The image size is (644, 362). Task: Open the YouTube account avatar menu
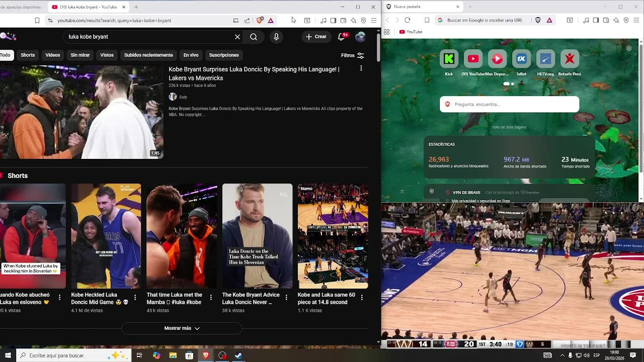[x=360, y=37]
